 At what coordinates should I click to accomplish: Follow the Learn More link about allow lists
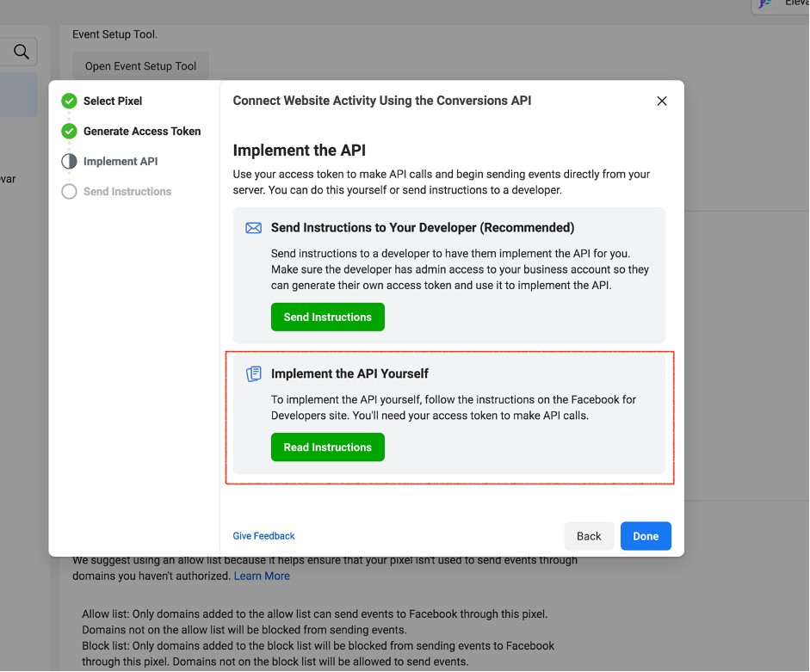[x=262, y=576]
